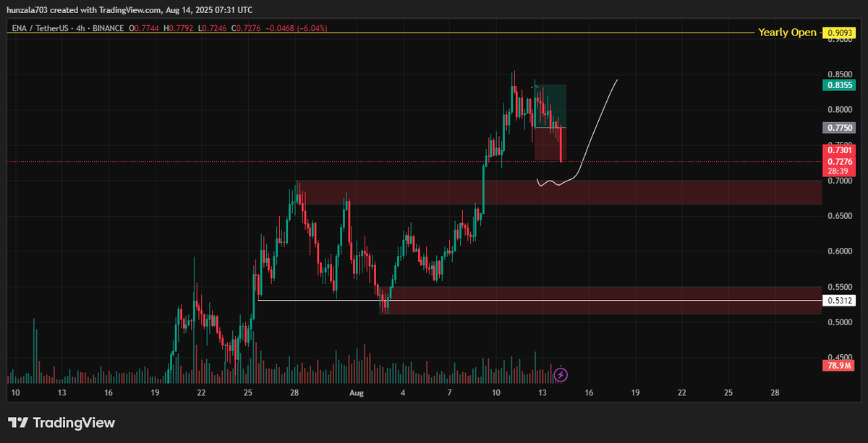Click the 0.8500 price axis label

[840, 74]
